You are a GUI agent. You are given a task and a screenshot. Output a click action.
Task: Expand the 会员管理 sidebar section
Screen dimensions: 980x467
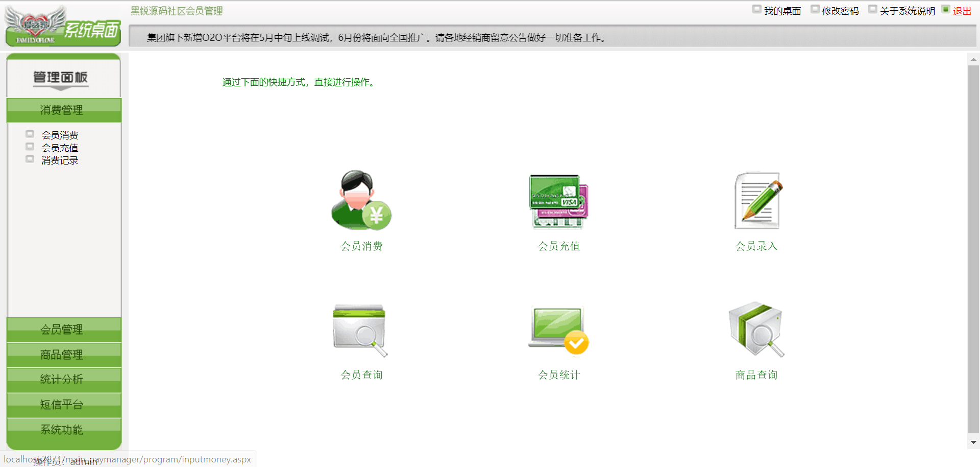64,330
